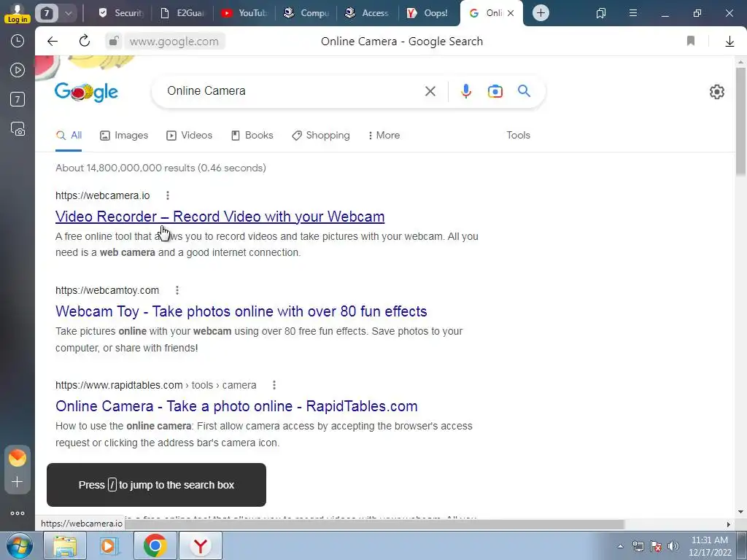Open File Explorer from taskbar
The height and width of the screenshot is (560, 747).
(65, 545)
